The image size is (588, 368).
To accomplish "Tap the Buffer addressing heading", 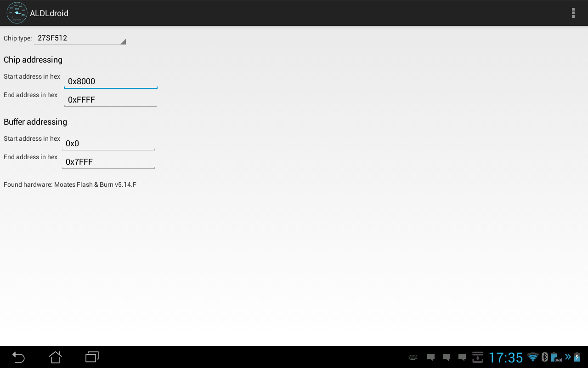I will point(35,122).
